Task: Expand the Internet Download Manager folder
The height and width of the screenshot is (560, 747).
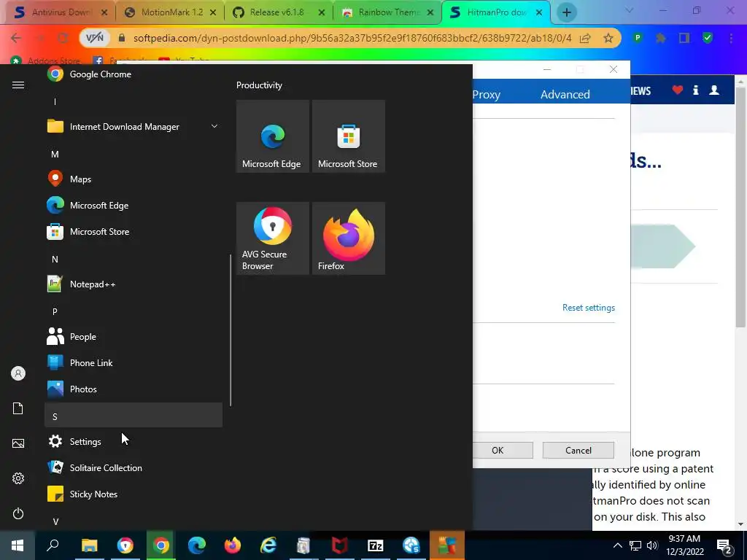Action: coord(214,126)
